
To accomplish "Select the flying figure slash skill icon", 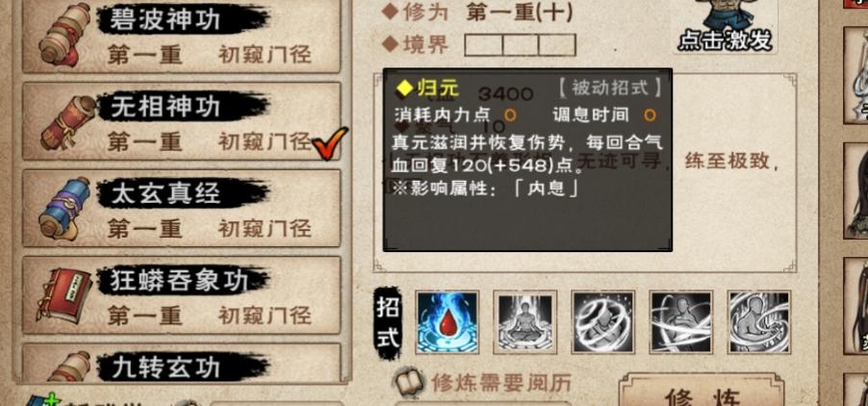I will pos(681,322).
